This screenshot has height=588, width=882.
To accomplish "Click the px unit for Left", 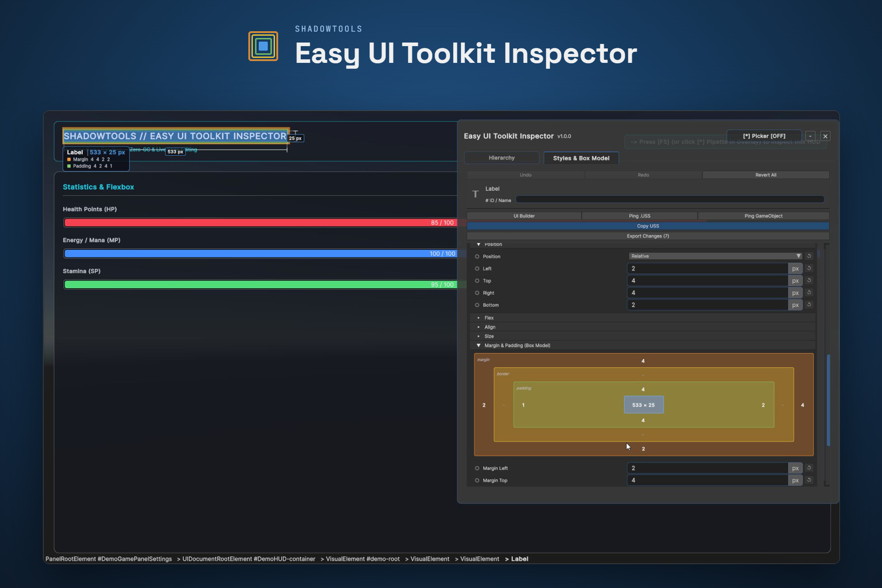I will tap(795, 269).
